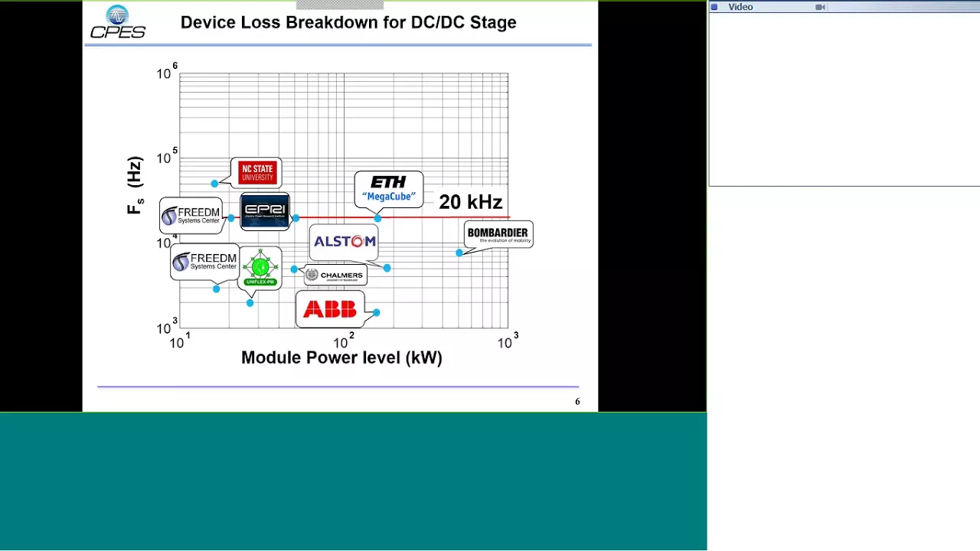The image size is (980, 551).
Task: Click the lower FREEDM Systems Center logo next to UNIFLEX-PM
Action: pos(204,262)
